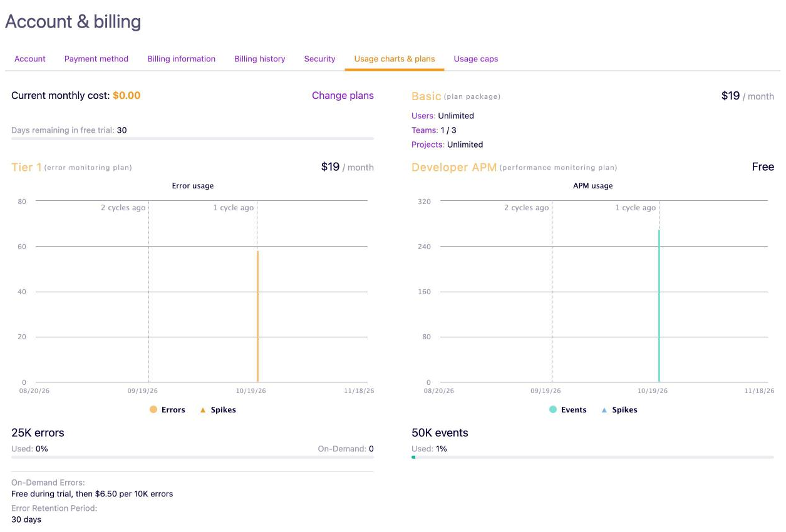Click the Free price label for Developer APM
This screenshot has height=532, width=786.
pyautogui.click(x=763, y=167)
